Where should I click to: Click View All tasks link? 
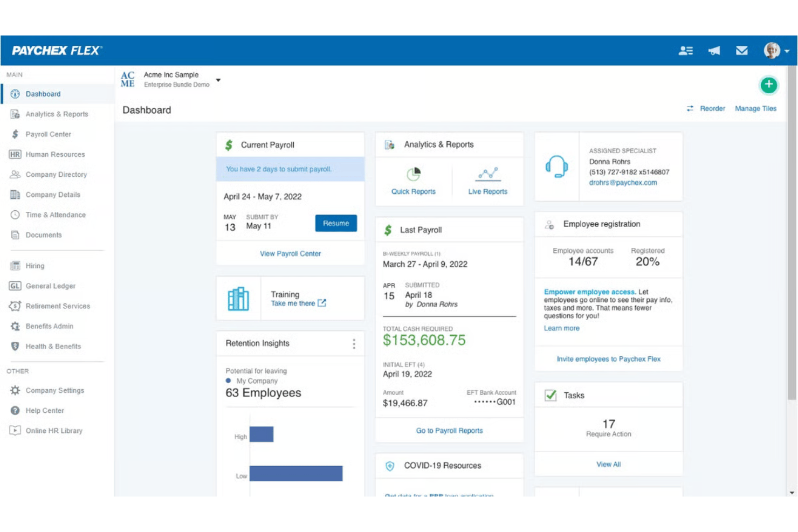pyautogui.click(x=608, y=464)
